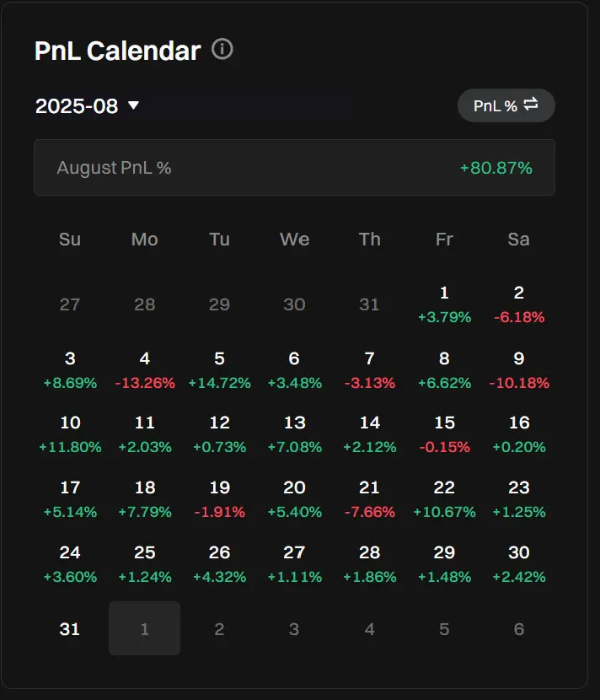Image resolution: width=600 pixels, height=700 pixels.
Task: Click the swap arrows icon in PnL % button
Action: click(x=530, y=105)
